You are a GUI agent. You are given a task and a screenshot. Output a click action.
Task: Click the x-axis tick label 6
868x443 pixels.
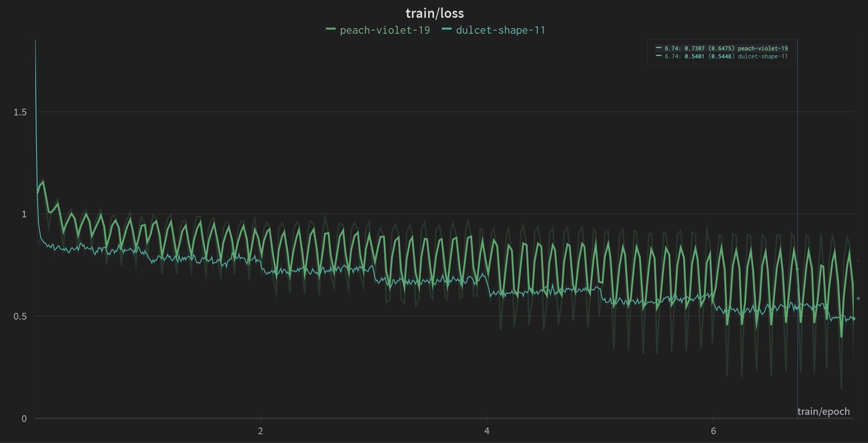click(x=713, y=431)
